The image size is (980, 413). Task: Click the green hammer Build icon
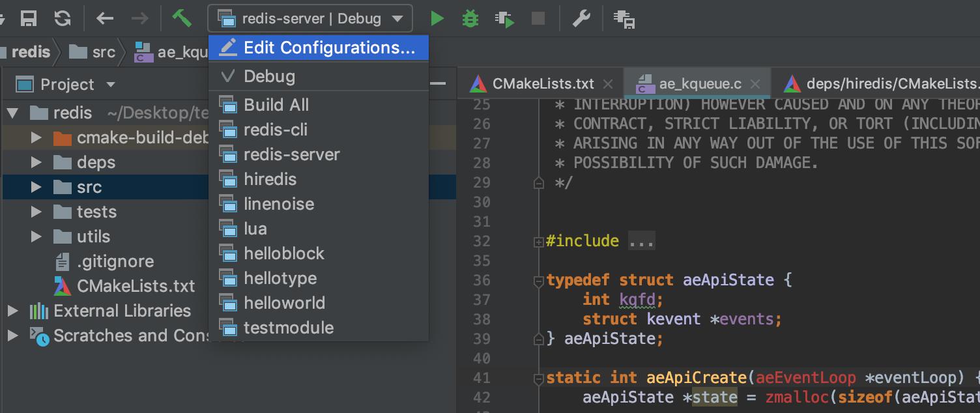pos(181,18)
